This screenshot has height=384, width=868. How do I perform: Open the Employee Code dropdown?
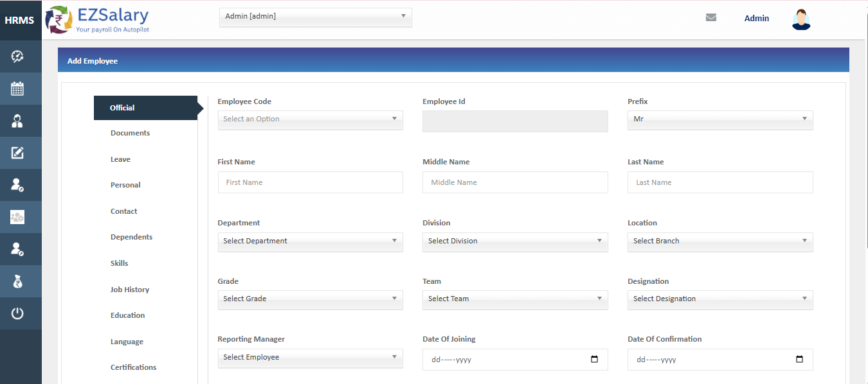click(x=310, y=119)
